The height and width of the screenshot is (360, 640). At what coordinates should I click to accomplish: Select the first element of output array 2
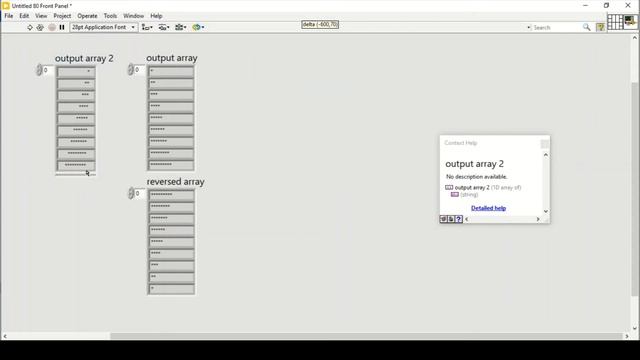click(76, 72)
